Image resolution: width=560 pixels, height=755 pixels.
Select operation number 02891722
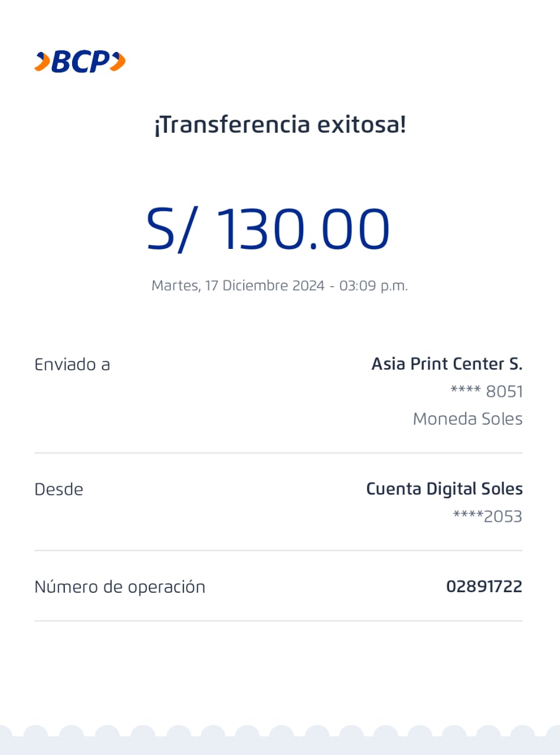tap(484, 587)
